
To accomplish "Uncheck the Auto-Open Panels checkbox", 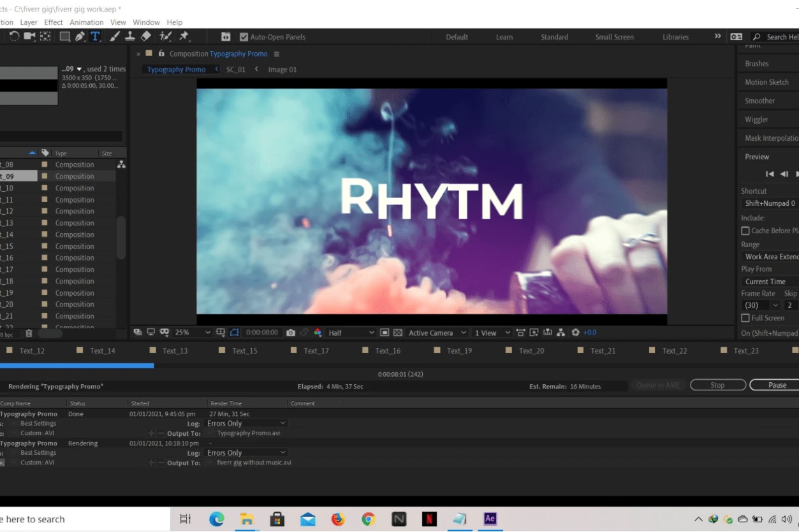I will coord(244,37).
